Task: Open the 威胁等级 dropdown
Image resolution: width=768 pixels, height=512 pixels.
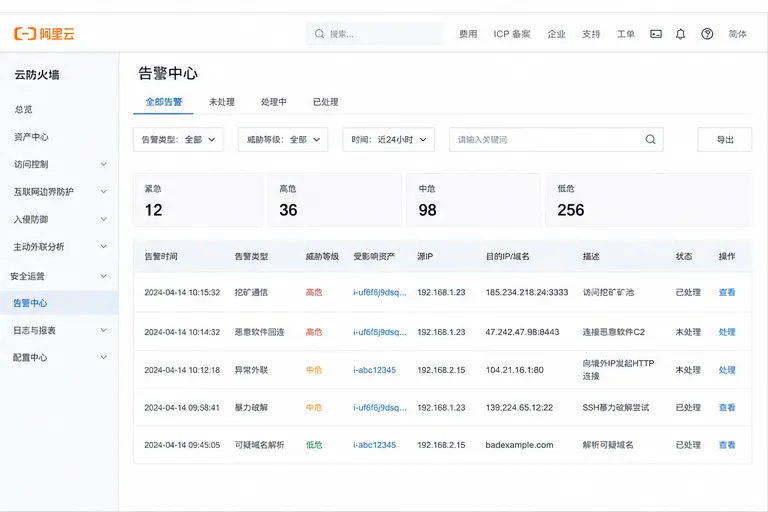Action: pos(283,140)
